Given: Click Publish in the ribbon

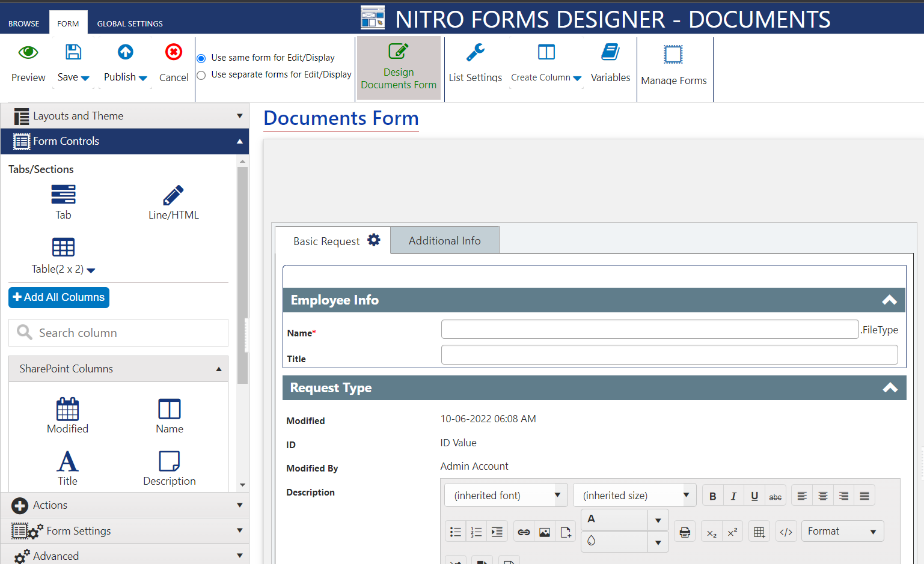Looking at the screenshot, I should tap(124, 63).
